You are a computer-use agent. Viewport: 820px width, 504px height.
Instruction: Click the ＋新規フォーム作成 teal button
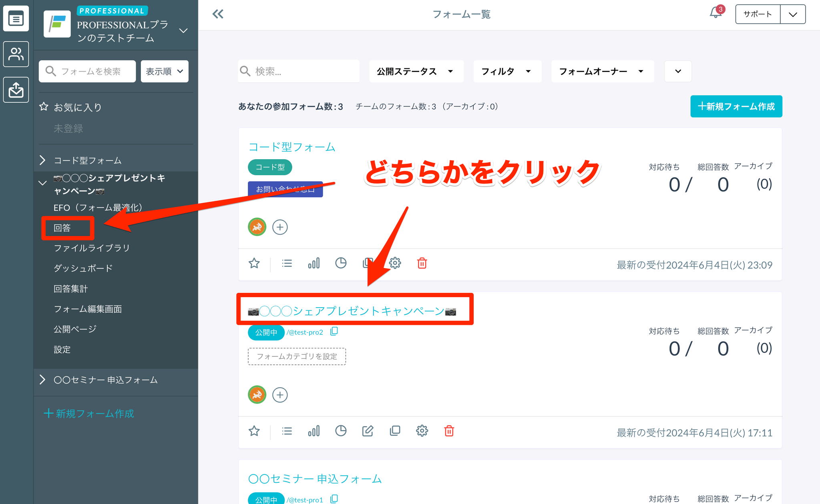736,106
